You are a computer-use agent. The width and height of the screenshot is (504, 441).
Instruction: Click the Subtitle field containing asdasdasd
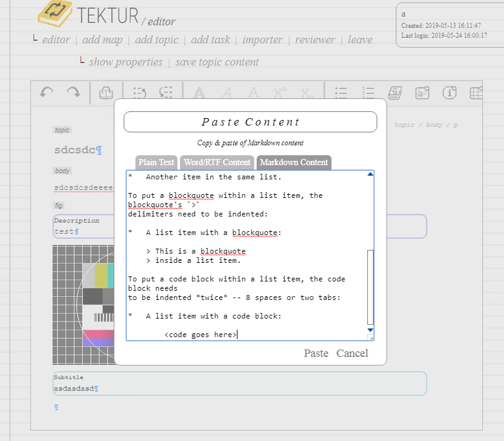click(x=239, y=383)
